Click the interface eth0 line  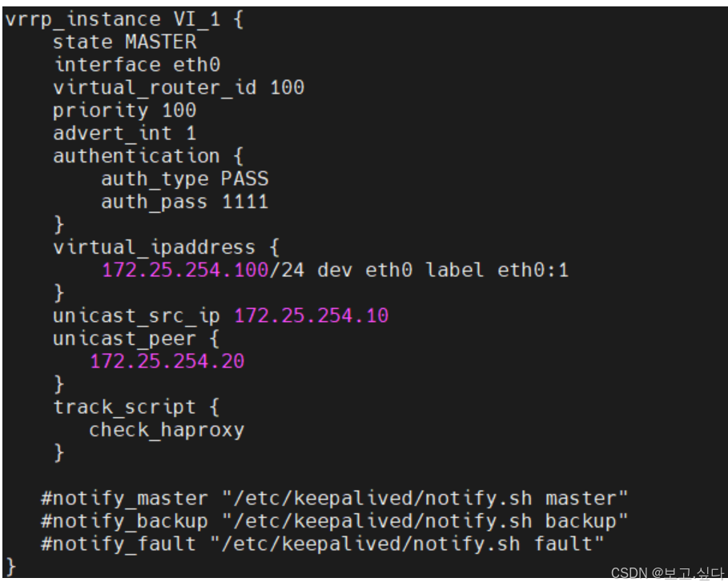pos(137,65)
